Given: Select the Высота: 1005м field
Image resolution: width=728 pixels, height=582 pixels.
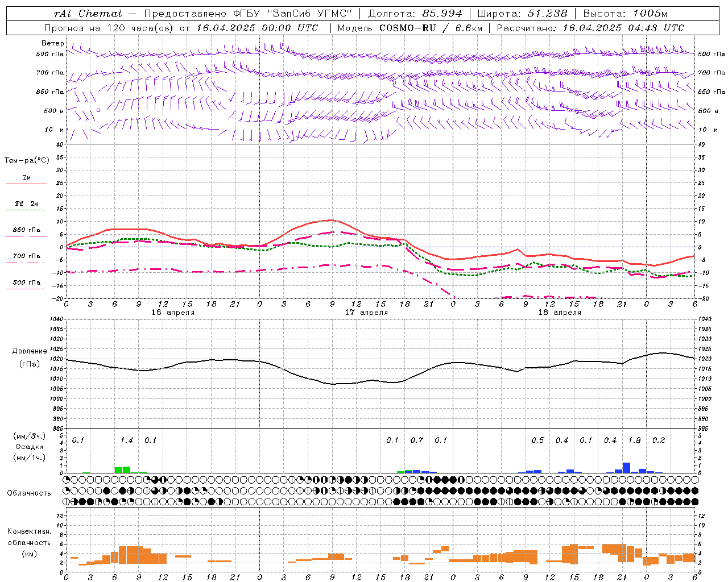Looking at the screenshot, I should [625, 14].
